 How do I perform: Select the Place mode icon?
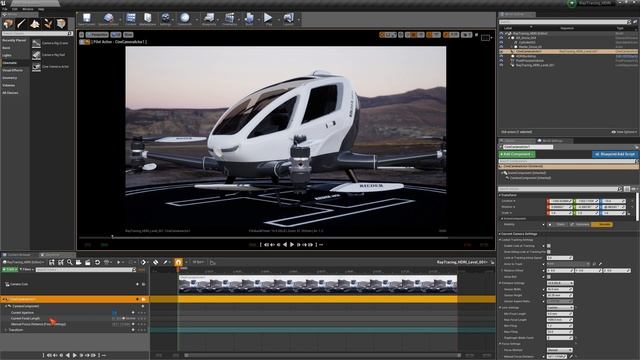coord(8,24)
